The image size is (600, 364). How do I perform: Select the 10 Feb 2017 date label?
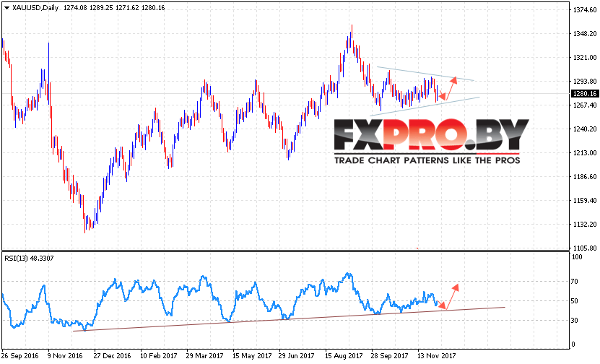[158, 356]
